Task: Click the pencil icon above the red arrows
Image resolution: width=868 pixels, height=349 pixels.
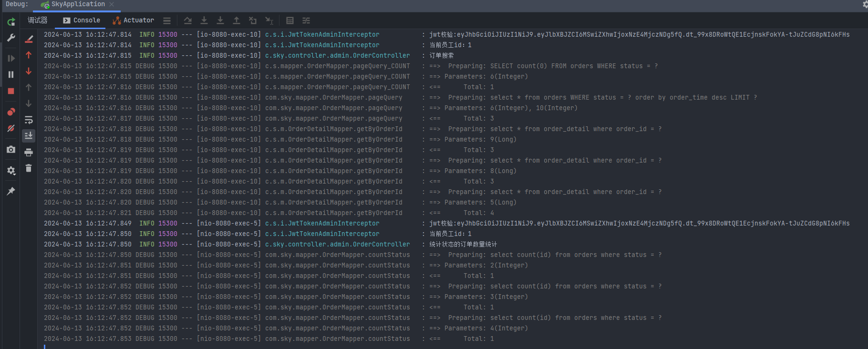Action: coord(29,39)
